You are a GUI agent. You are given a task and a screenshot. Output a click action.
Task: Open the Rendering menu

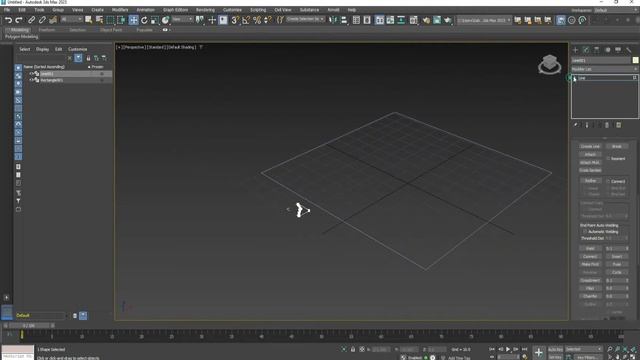point(205,10)
